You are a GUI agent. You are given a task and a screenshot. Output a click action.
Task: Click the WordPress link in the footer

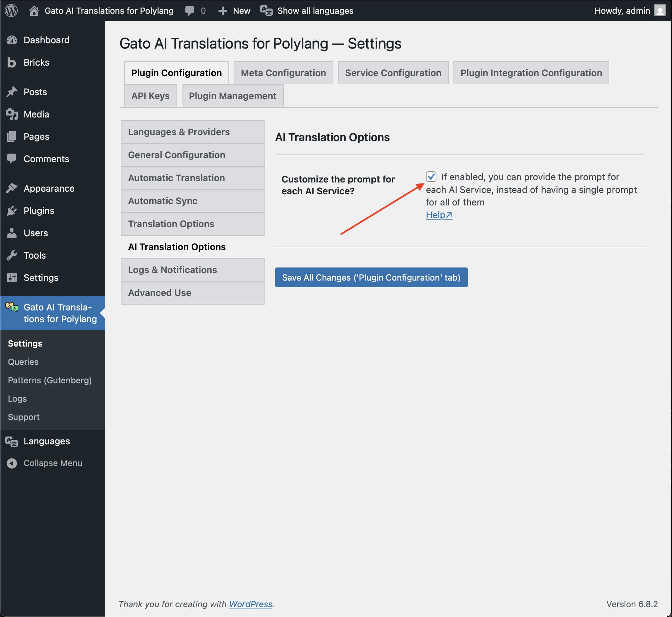[x=250, y=604]
